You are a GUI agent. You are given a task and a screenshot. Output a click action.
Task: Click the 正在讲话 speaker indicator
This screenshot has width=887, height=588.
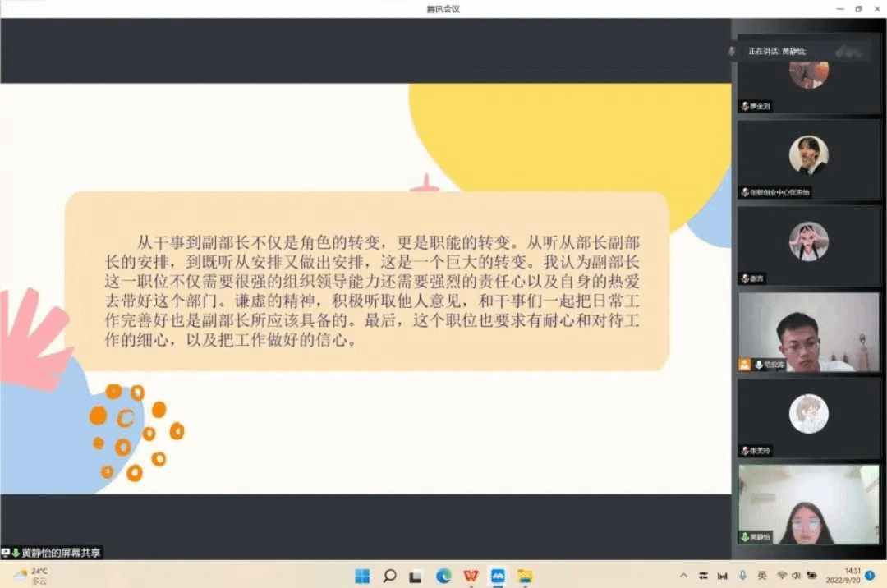click(x=776, y=51)
